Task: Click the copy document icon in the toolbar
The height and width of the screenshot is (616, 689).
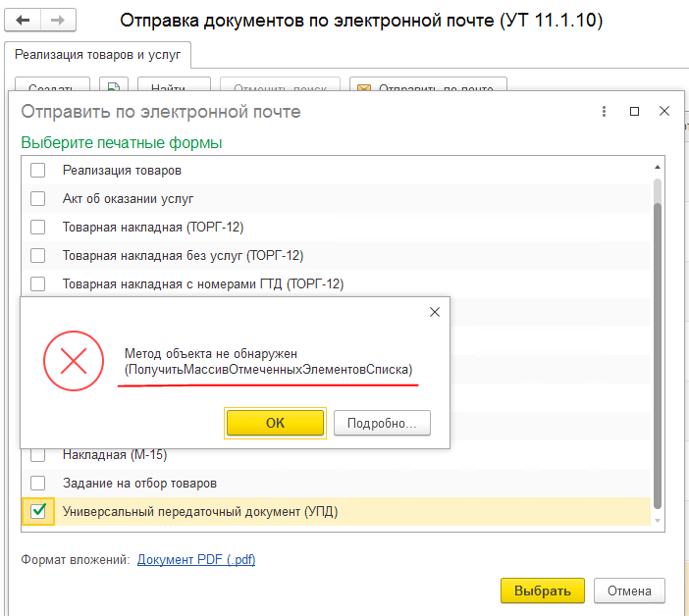Action: point(114,87)
